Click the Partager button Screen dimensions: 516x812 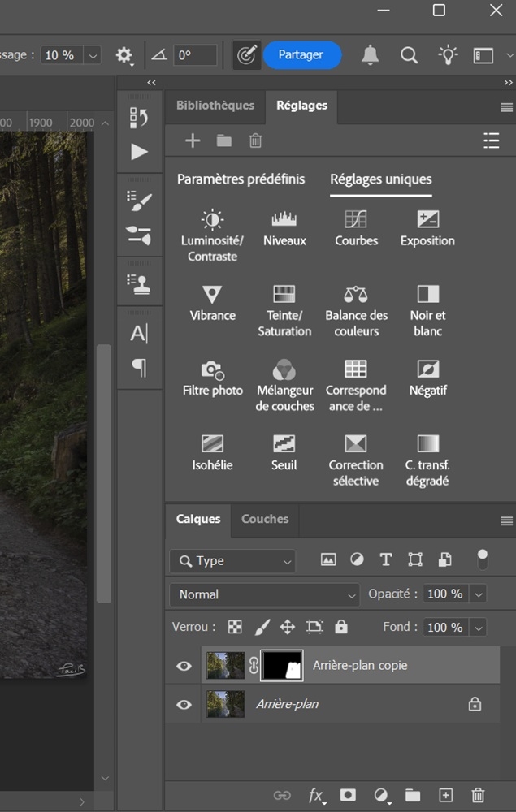pos(302,55)
